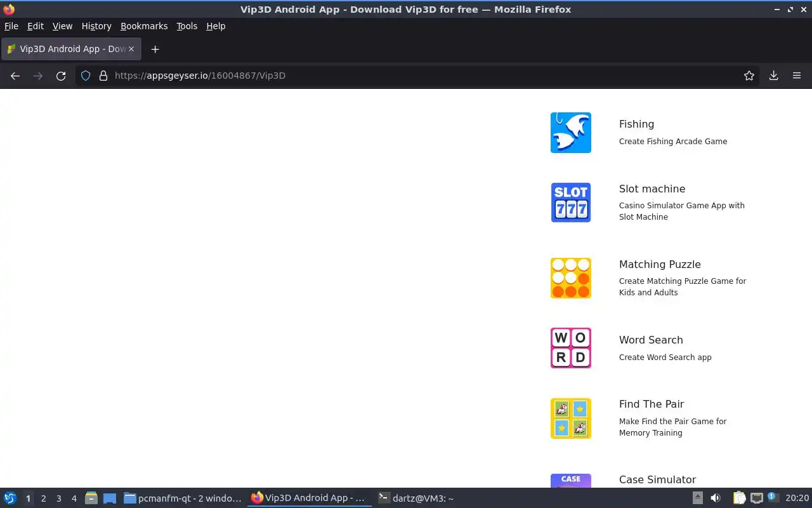Click the 'Create Word Search app' description
This screenshot has height=508, width=812.
[x=665, y=358]
